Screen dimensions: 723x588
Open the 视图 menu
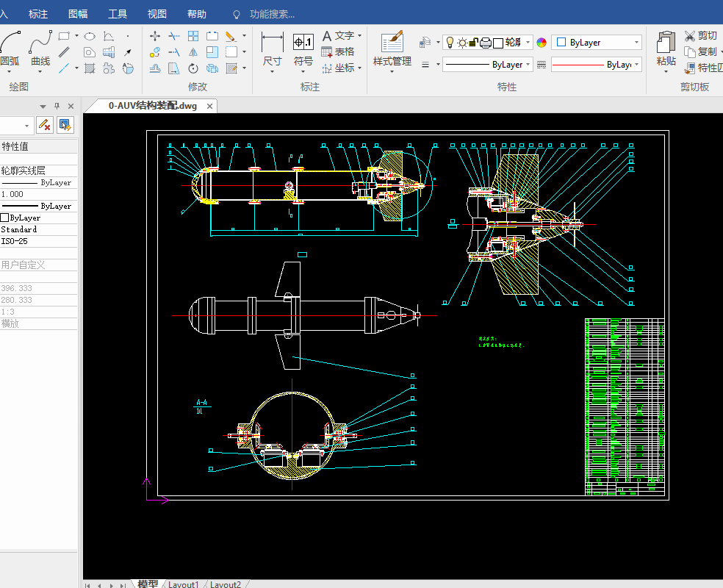[157, 14]
